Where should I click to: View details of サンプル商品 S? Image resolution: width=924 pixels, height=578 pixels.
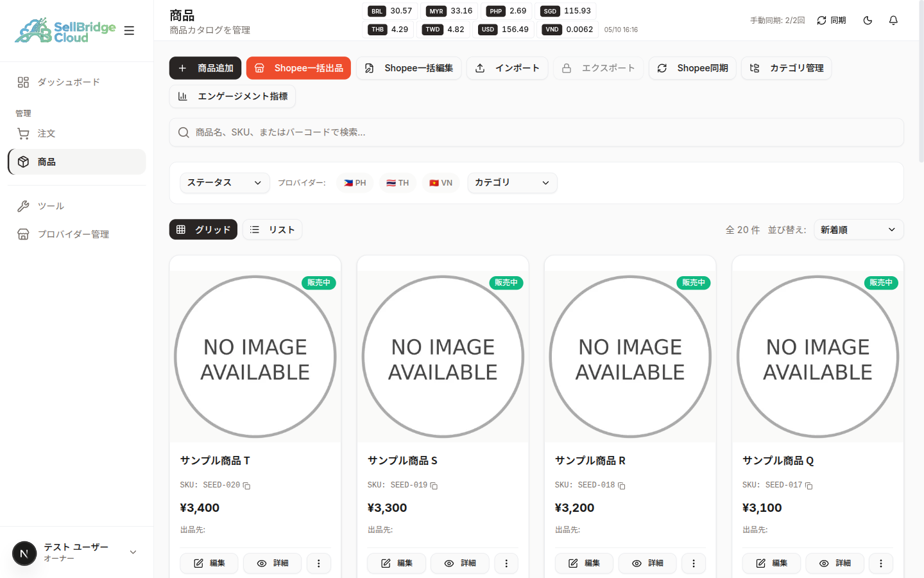pos(459,563)
